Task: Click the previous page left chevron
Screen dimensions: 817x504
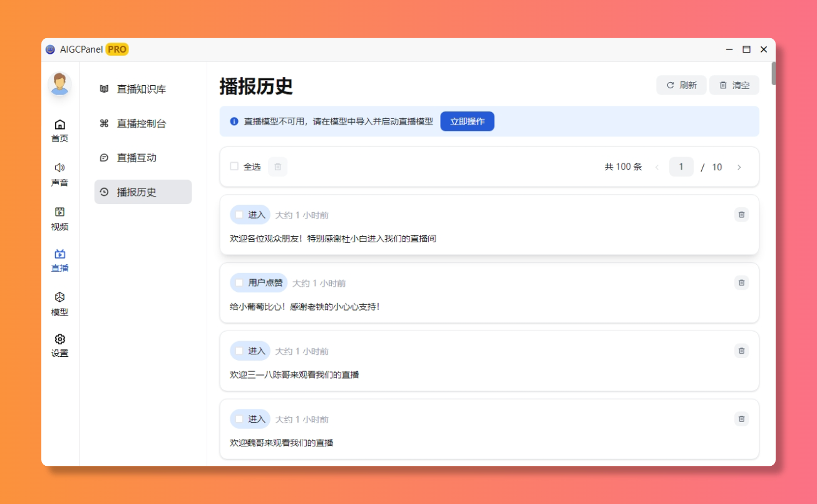Action: coord(657,167)
